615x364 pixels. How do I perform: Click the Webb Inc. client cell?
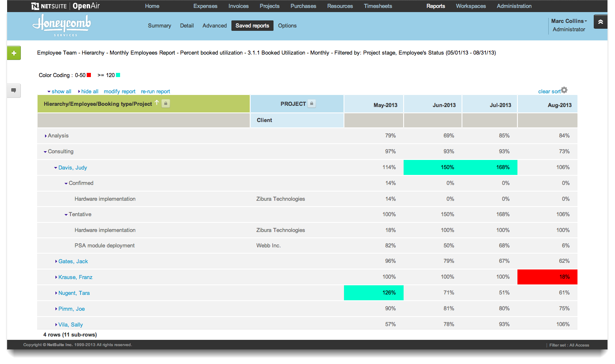[269, 246]
